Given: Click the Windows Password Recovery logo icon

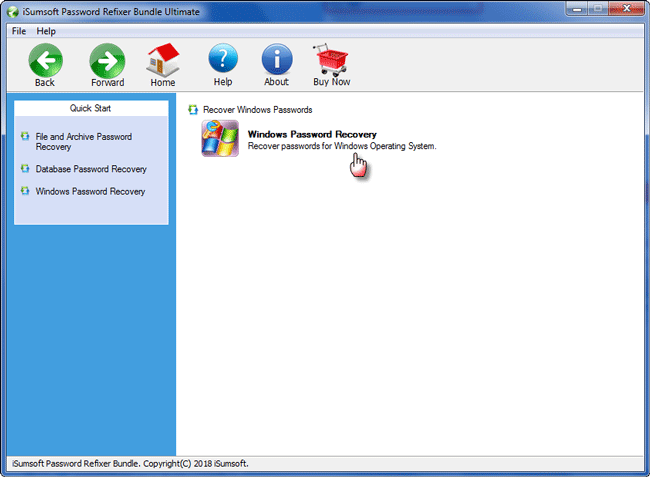Looking at the screenshot, I should click(x=220, y=138).
